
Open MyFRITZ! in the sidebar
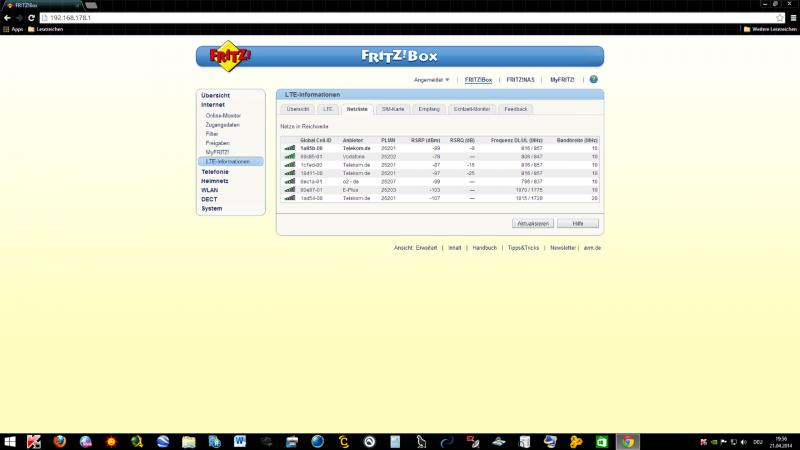217,153
